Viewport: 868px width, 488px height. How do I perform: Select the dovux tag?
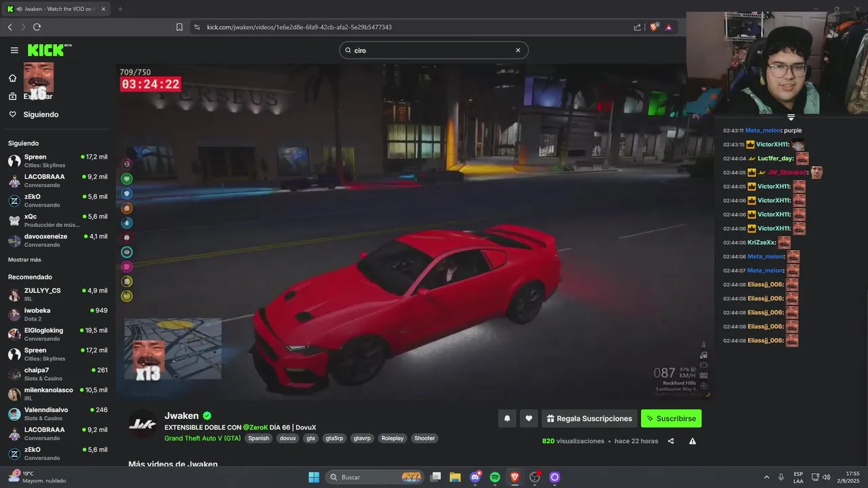(288, 439)
